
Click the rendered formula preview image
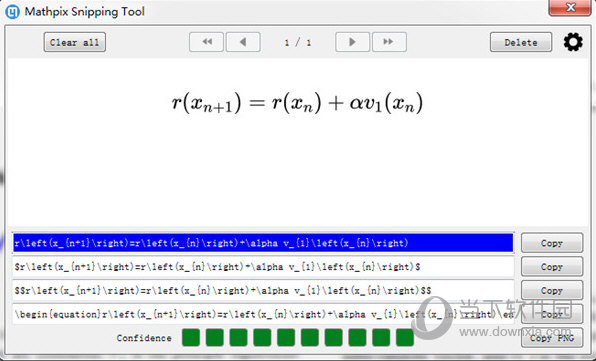(297, 103)
